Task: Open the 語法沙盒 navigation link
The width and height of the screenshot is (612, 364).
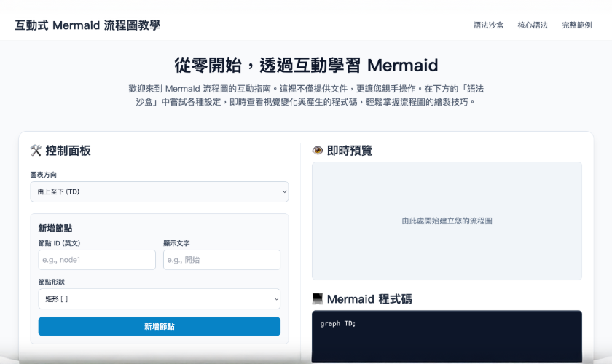Action: [x=488, y=25]
